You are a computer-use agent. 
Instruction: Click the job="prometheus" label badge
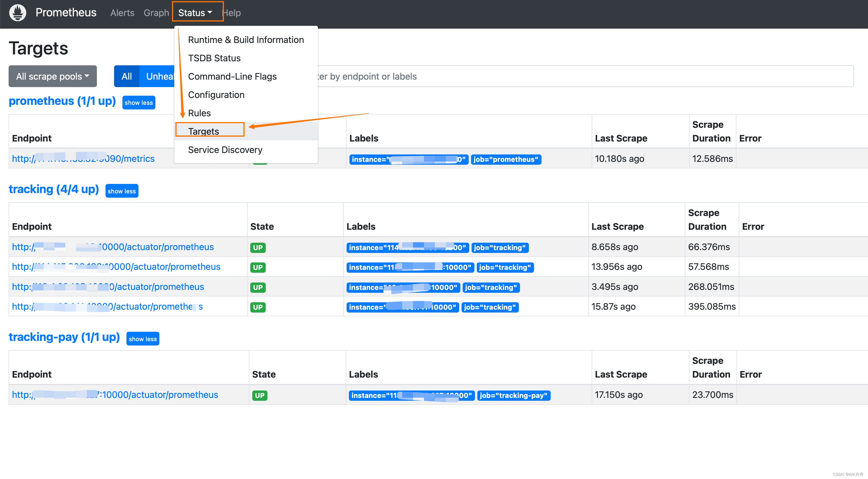pos(506,159)
